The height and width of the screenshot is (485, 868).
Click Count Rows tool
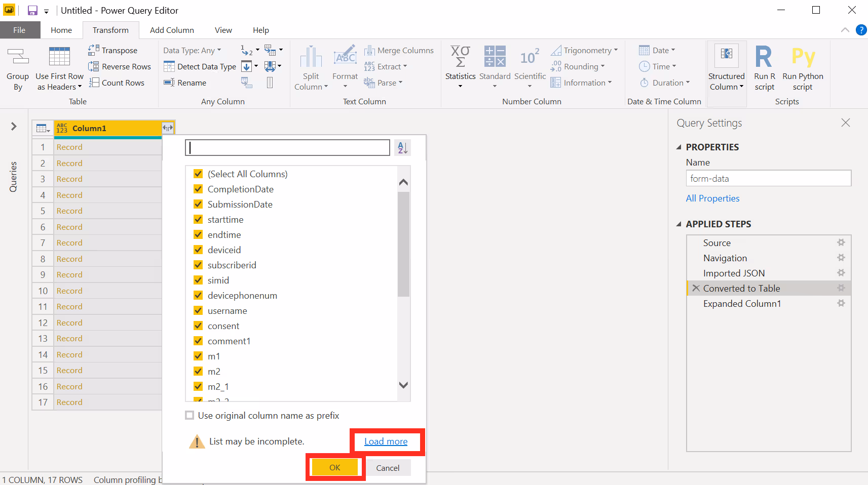(117, 83)
